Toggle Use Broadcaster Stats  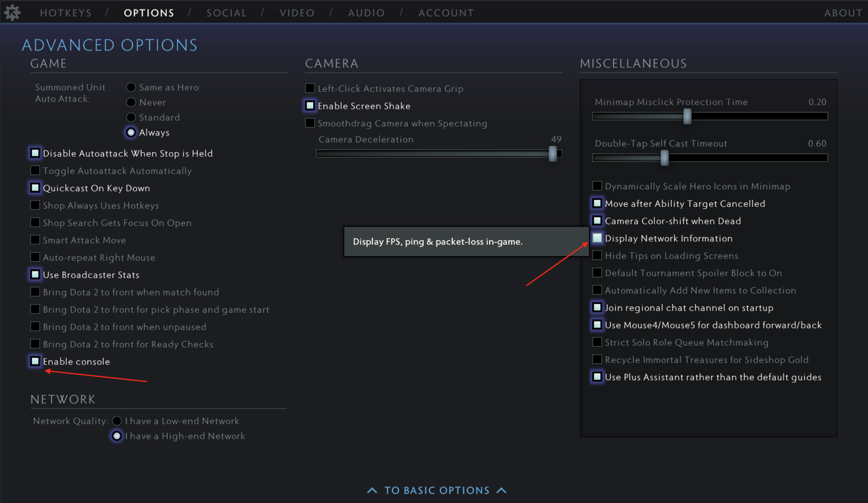(x=35, y=275)
